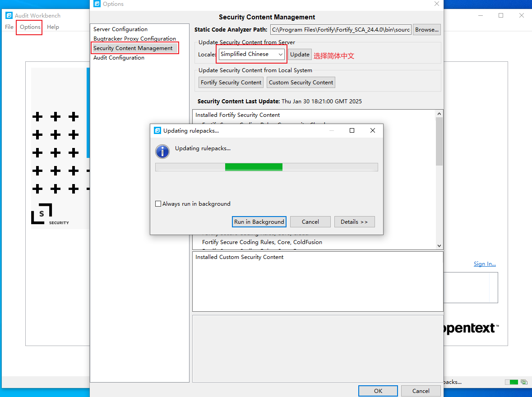Select Audit Configuration in the Options list
Image resolution: width=532 pixels, height=397 pixels.
(x=119, y=58)
